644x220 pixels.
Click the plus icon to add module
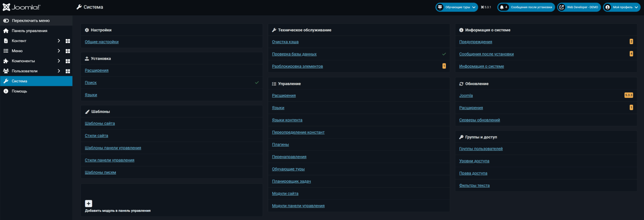point(89,203)
